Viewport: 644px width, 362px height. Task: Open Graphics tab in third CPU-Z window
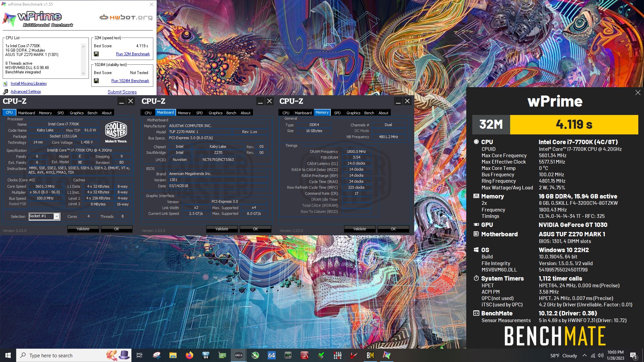(354, 113)
